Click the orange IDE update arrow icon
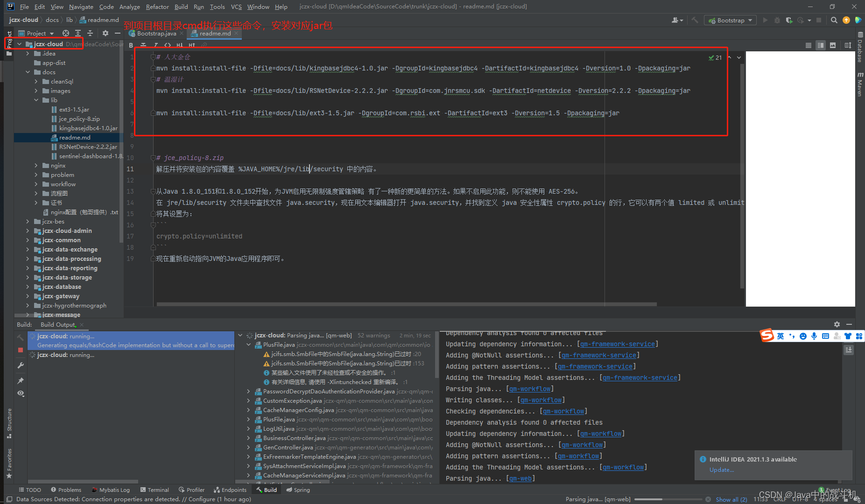The image size is (865, 504). 846,20
